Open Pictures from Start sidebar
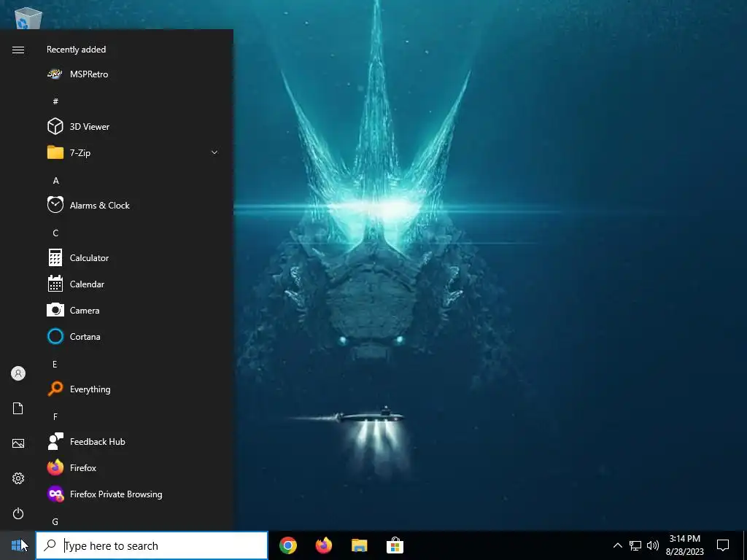This screenshot has height=560, width=747. [18, 443]
